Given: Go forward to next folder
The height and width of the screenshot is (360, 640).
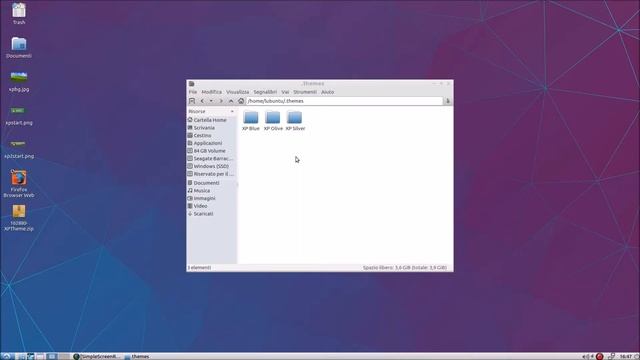Looking at the screenshot, I should (221, 101).
